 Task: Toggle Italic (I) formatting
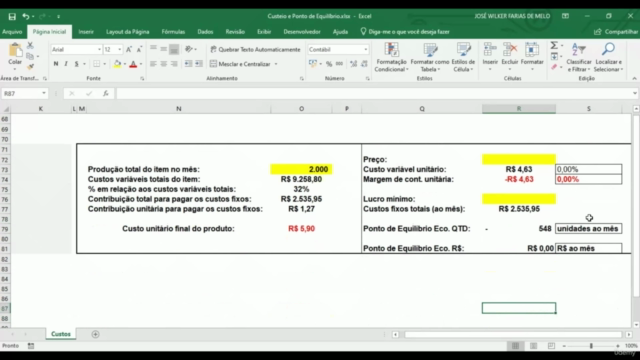pos(66,64)
